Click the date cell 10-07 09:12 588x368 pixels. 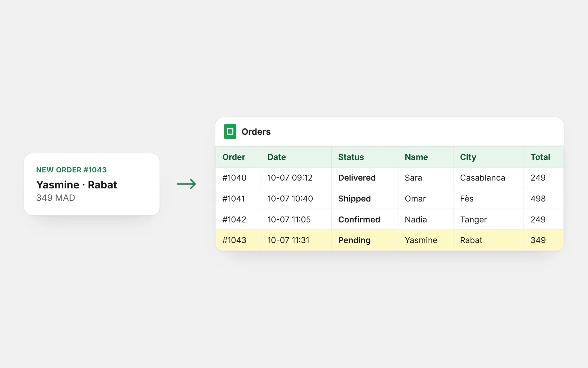(x=296, y=178)
